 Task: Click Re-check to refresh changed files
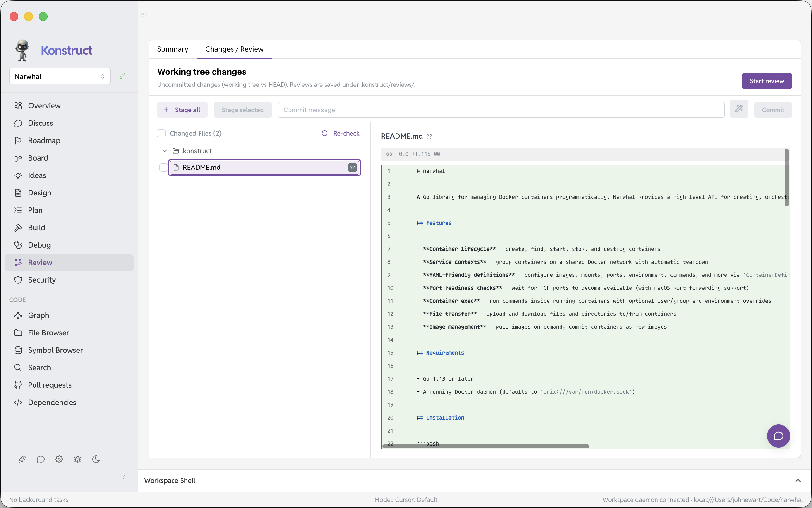[340, 134]
